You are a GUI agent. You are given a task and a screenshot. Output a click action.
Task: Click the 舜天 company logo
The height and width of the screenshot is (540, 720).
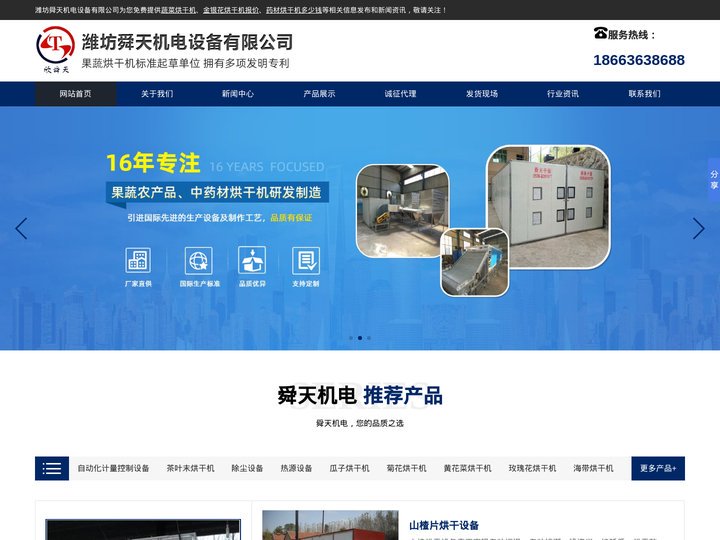(56, 50)
